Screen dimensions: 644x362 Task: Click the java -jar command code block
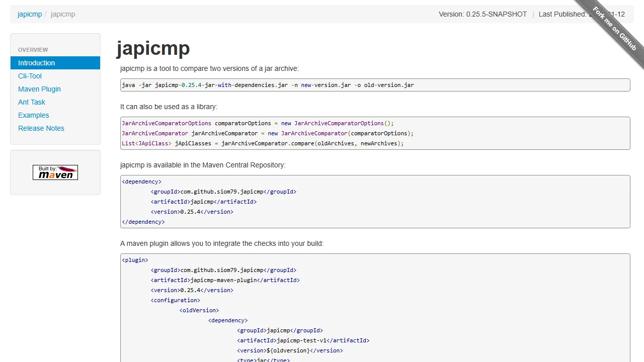[x=375, y=85]
